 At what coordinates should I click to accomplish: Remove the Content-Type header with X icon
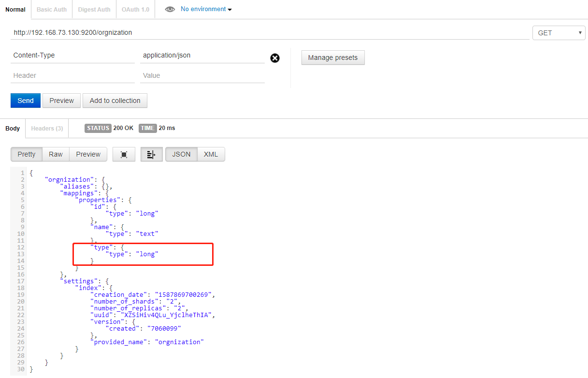pos(275,58)
